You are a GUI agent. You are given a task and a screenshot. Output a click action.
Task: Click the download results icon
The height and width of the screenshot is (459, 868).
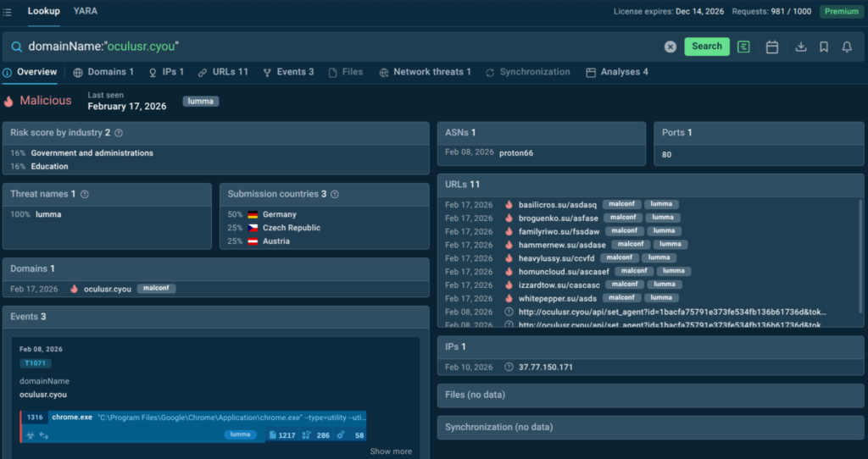coord(801,47)
